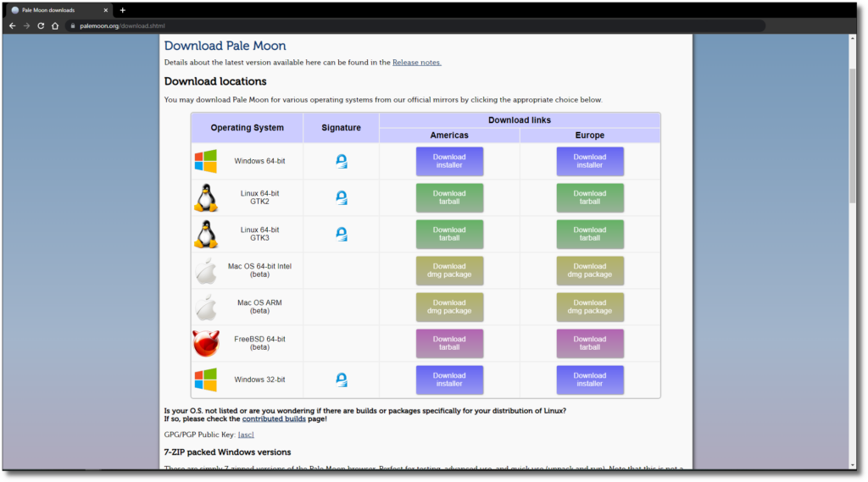
Task: Click the Download links table header
Action: pos(520,120)
